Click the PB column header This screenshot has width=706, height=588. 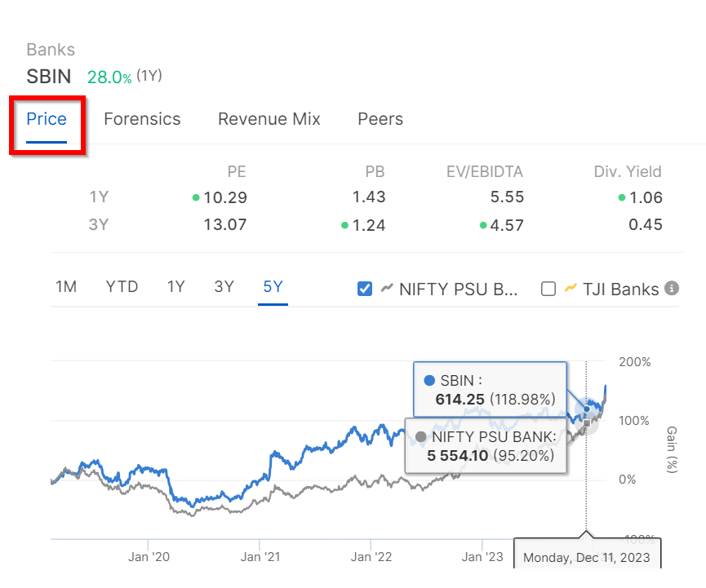(375, 172)
